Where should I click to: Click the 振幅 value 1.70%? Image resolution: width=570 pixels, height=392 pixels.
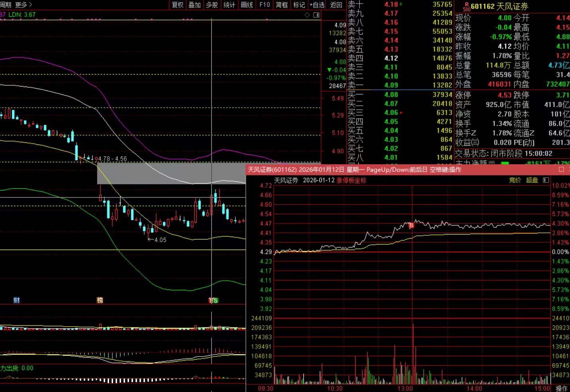pyautogui.click(x=502, y=56)
